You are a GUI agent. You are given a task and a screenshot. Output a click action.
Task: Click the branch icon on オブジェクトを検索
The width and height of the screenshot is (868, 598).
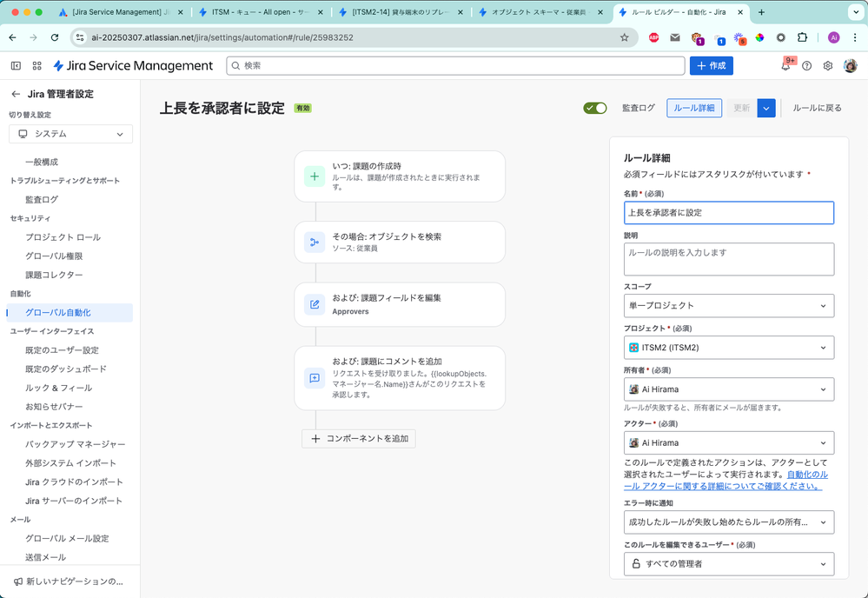point(314,243)
